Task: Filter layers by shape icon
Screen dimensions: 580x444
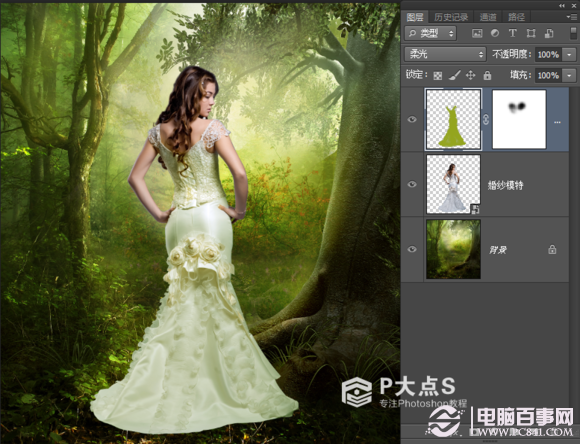Action: [x=531, y=33]
